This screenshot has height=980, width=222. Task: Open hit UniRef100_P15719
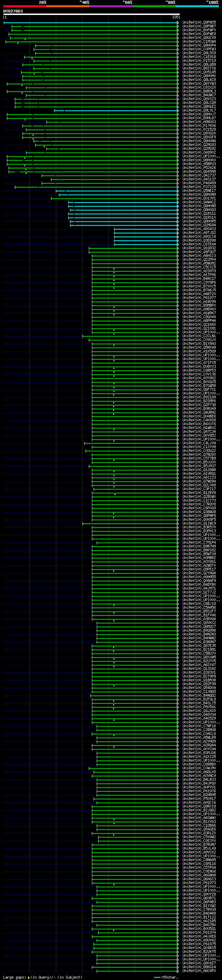(199, 60)
